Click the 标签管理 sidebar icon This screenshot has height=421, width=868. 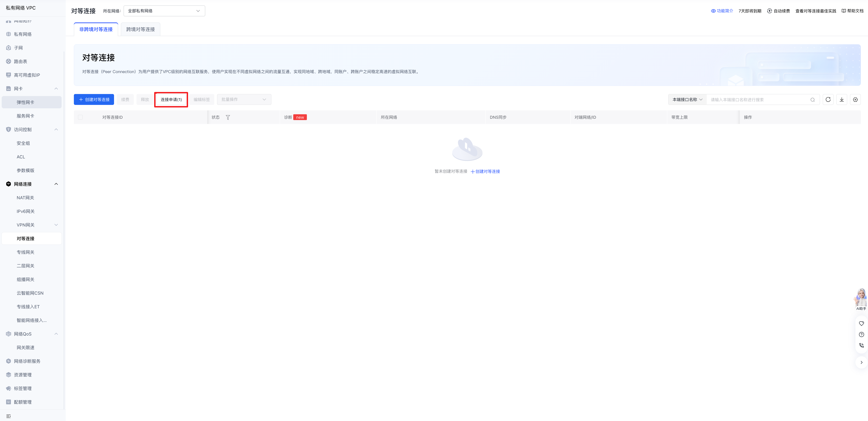pos(8,388)
